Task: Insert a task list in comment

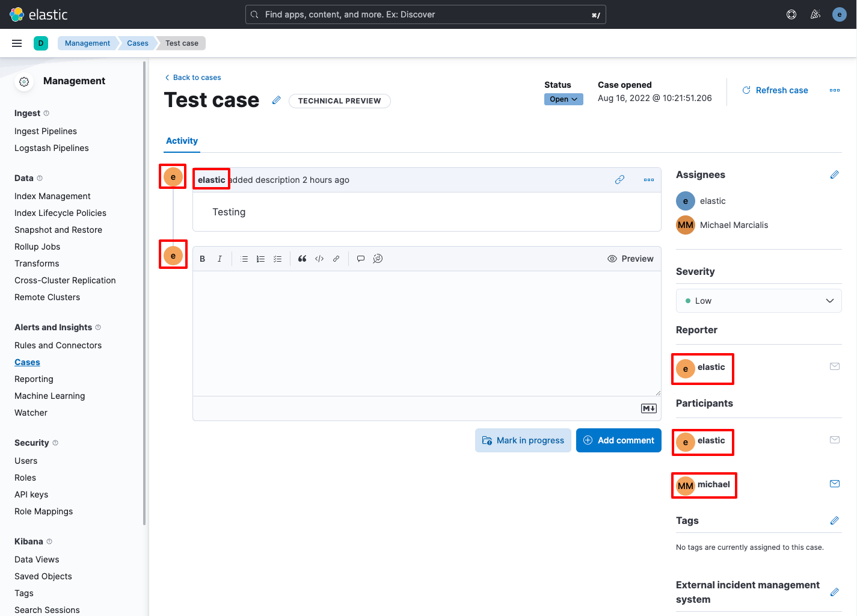Action: [277, 259]
